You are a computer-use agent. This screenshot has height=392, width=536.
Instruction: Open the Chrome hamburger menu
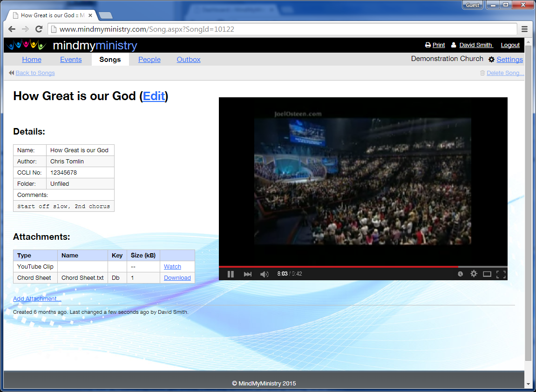click(524, 29)
